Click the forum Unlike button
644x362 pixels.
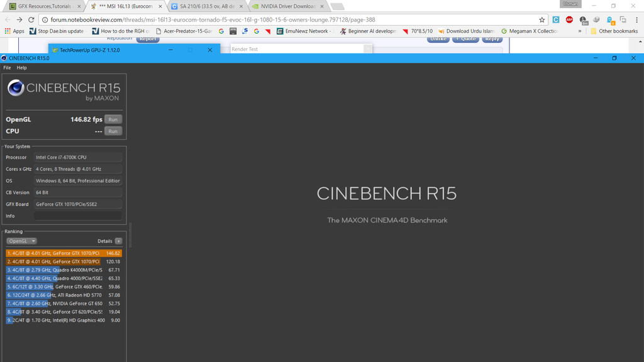(x=438, y=39)
